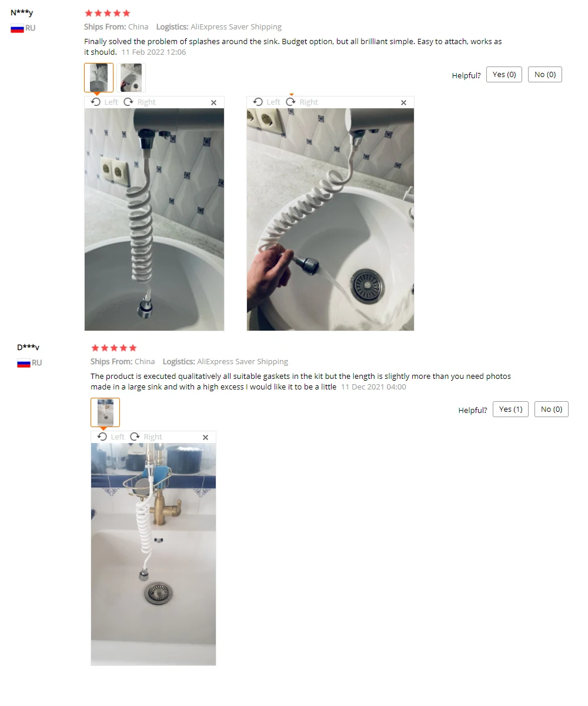Close N***y's second enlarged photo

click(403, 102)
